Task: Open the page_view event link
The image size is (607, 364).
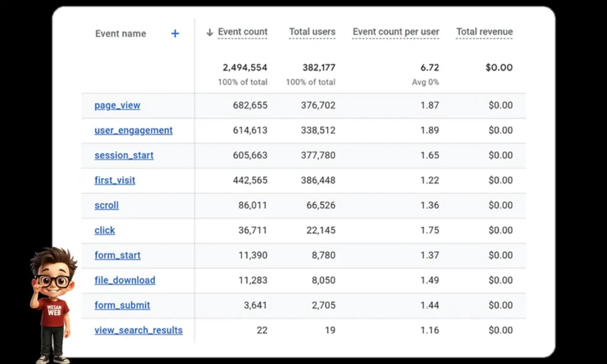Action: pos(117,106)
